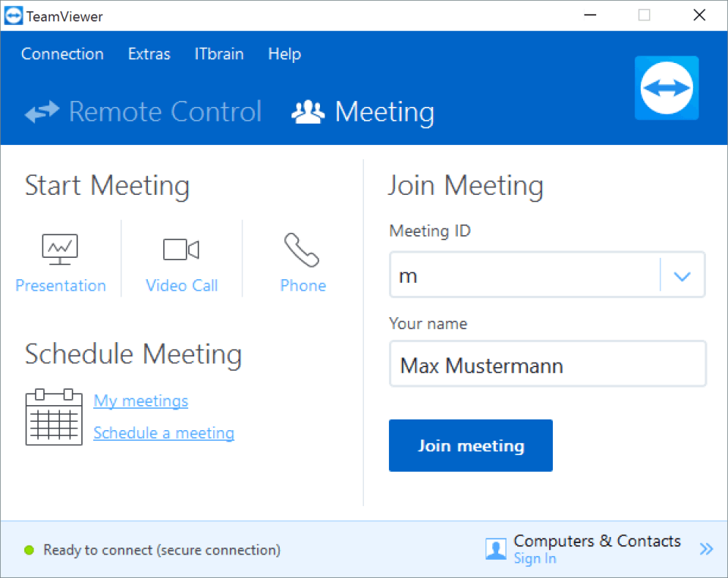Start a Video Call via camera icon

pos(181,249)
